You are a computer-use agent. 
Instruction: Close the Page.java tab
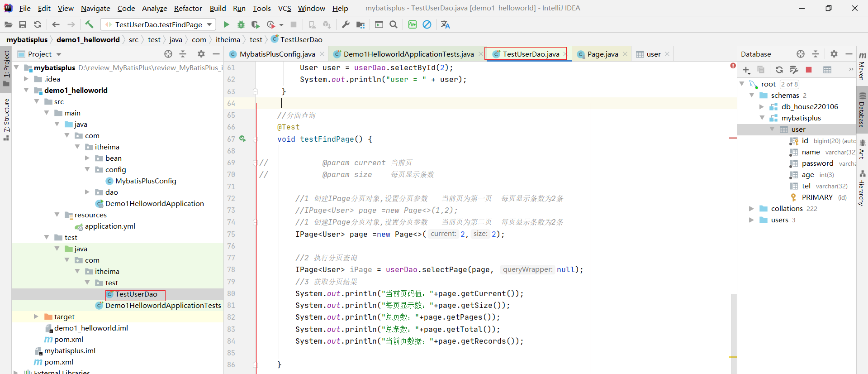625,54
